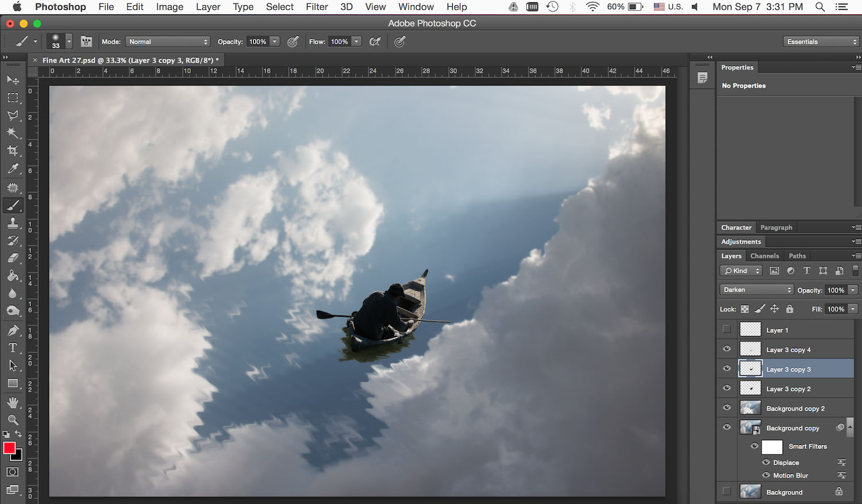Select the Dodge tool
The height and width of the screenshot is (504, 862).
coord(13,311)
